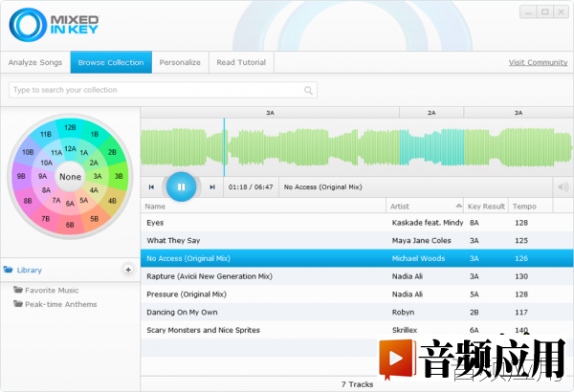Switch to Browse Collection tab
This screenshot has height=392, width=574.
tap(111, 62)
